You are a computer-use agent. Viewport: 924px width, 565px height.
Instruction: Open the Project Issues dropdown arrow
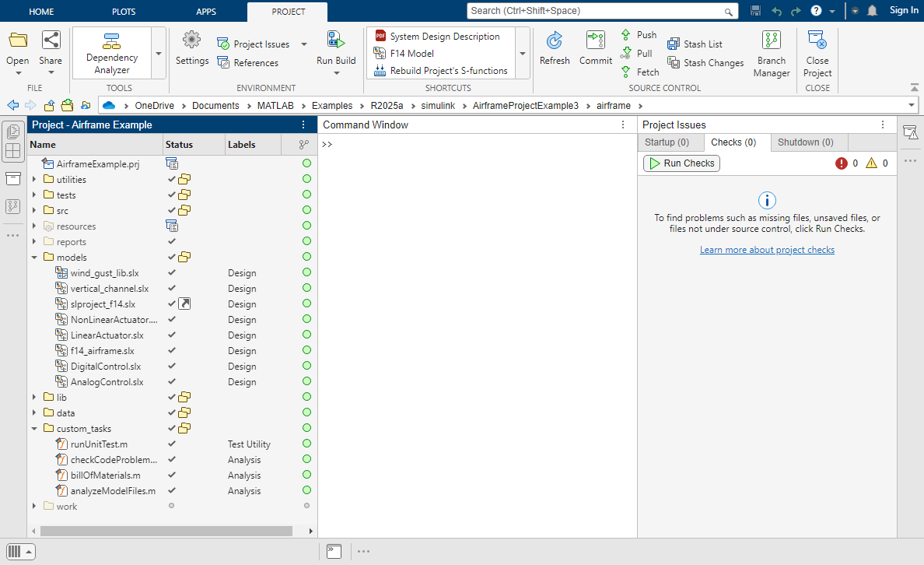pyautogui.click(x=304, y=44)
